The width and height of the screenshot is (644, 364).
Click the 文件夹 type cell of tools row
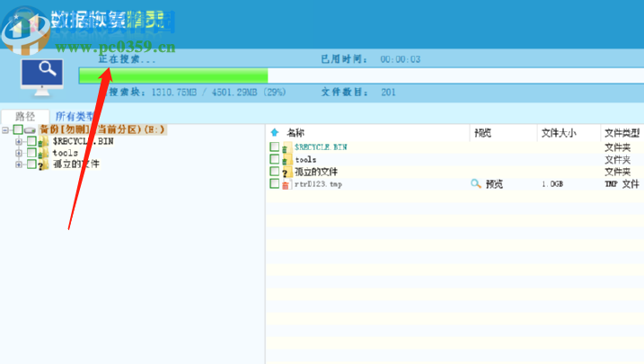pyautogui.click(x=617, y=159)
